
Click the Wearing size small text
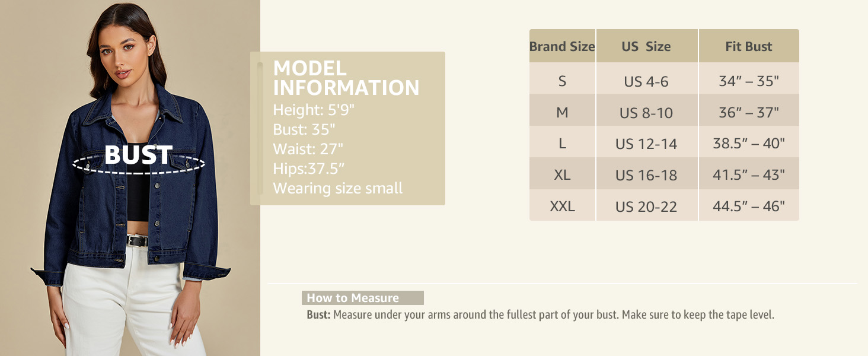pos(337,188)
